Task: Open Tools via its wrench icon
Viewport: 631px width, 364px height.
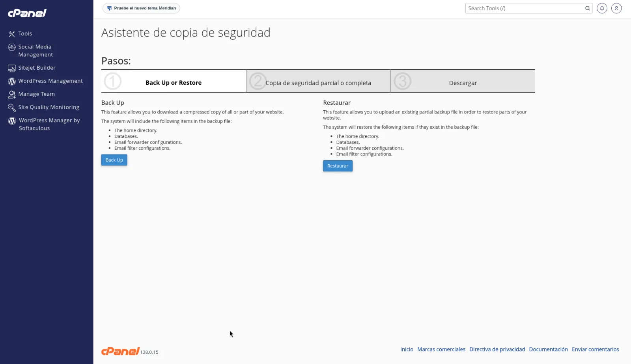Action: point(12,34)
